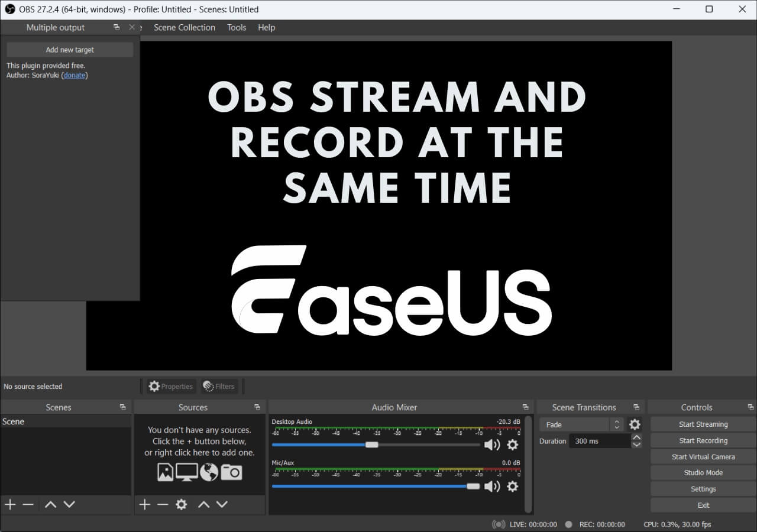Viewport: 757px width, 532px height.
Task: Open Desktop Audio settings gear
Action: (x=513, y=445)
